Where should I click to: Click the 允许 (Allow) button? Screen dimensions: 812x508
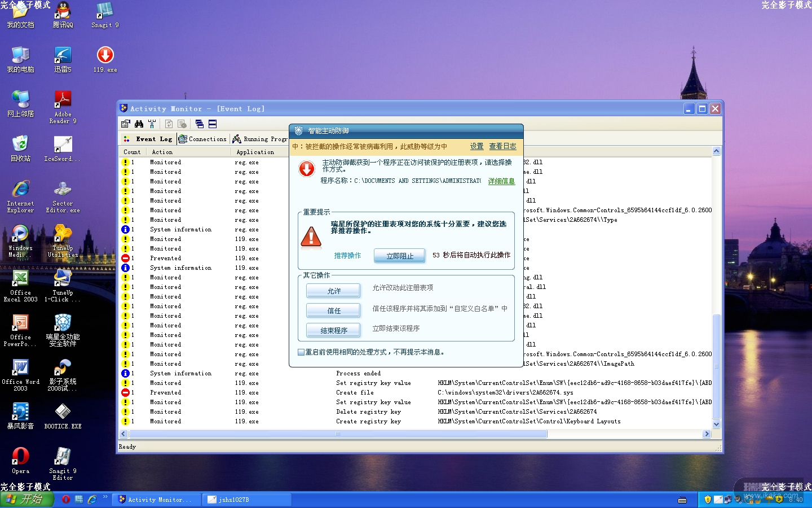(333, 291)
